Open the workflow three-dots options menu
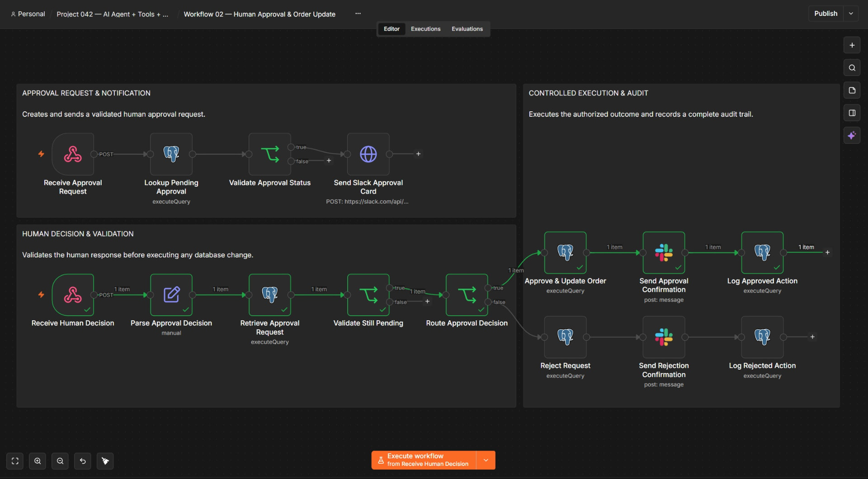Screen dimensions: 868x479 (x=358, y=14)
